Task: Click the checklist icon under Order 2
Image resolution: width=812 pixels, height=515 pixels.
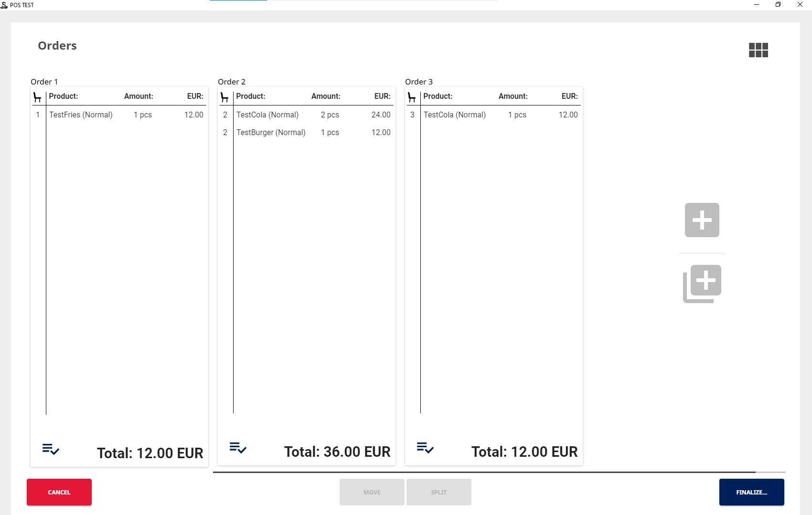Action: coord(237,448)
